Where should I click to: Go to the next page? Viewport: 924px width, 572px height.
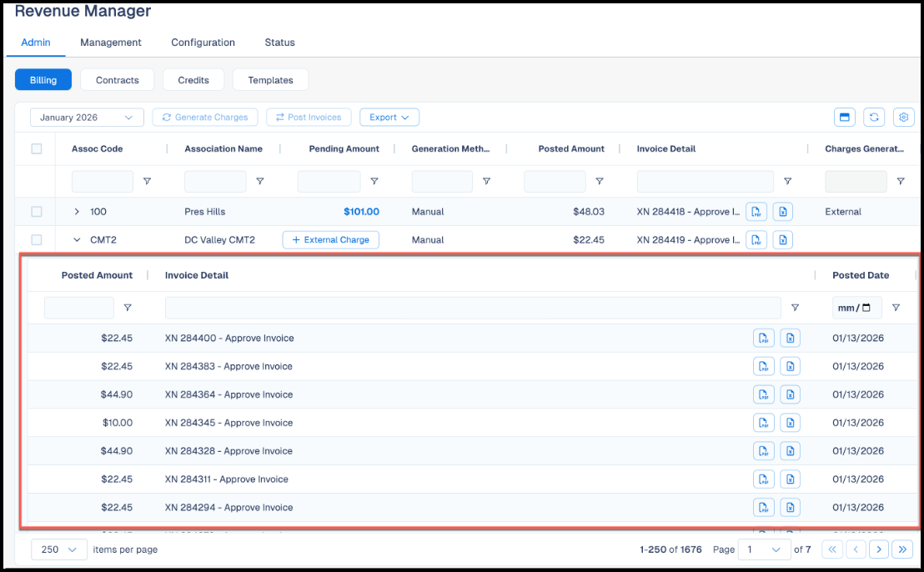(x=879, y=549)
